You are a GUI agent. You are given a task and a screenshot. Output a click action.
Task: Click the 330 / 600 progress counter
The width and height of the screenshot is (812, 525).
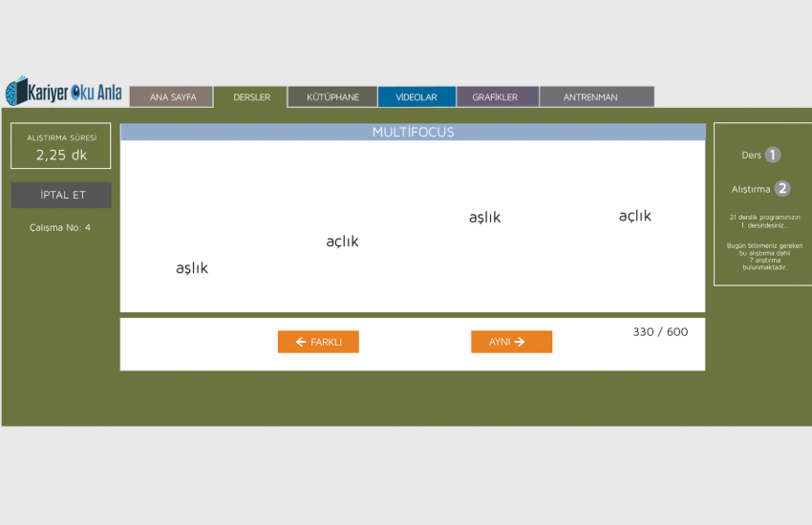(x=659, y=332)
